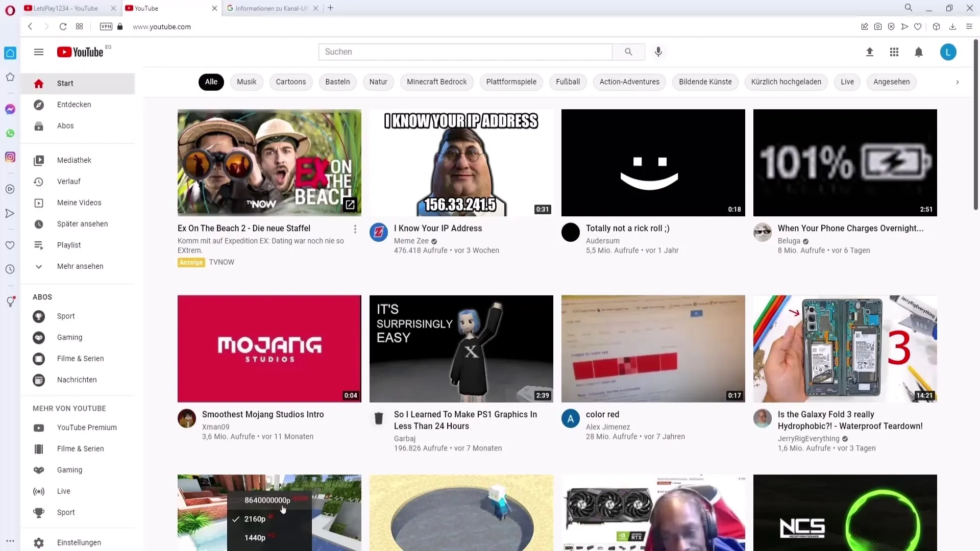980x551 pixels.
Task: Open Messenger in Opera sidebar
Action: coord(10,109)
